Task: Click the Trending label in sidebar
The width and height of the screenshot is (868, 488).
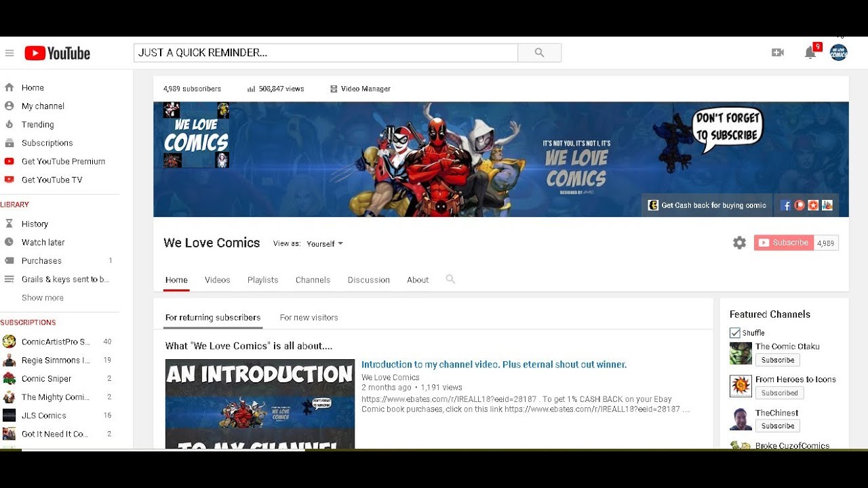Action: click(37, 125)
